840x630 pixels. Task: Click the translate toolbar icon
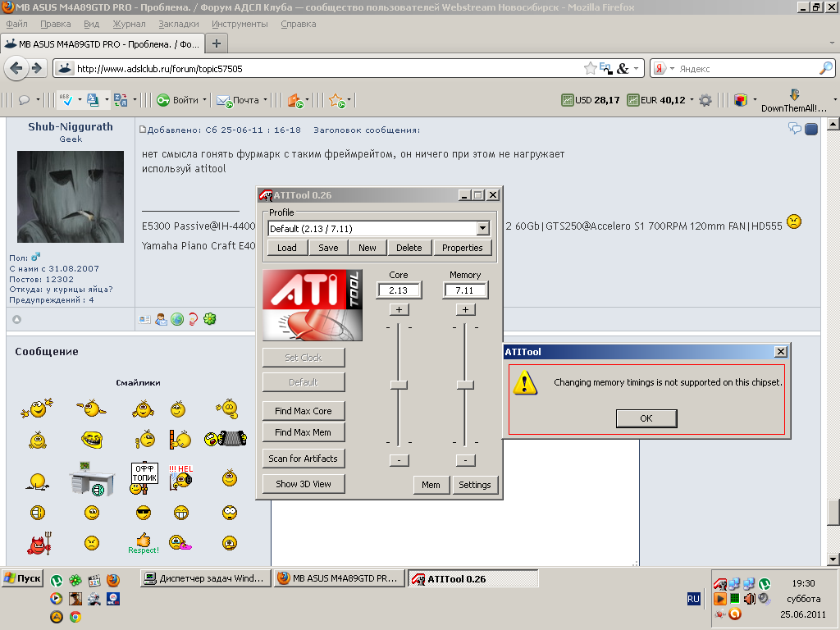[x=121, y=100]
